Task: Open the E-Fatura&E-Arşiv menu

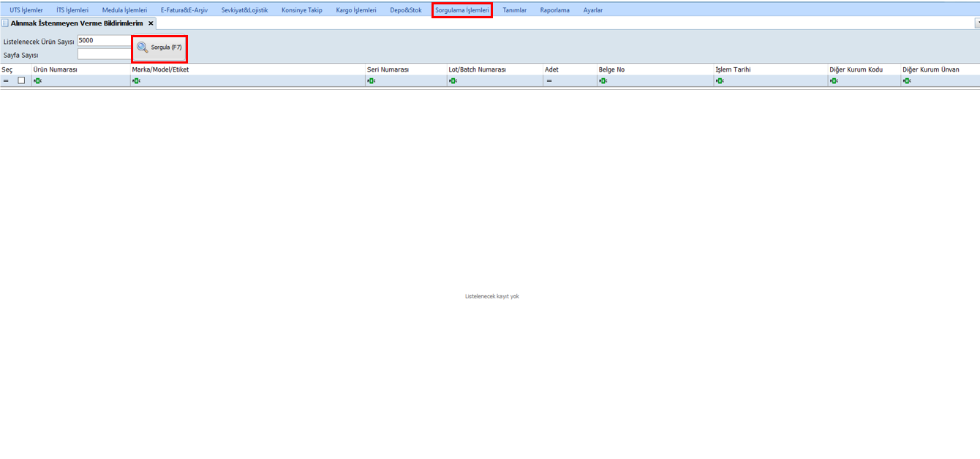Action: [184, 10]
